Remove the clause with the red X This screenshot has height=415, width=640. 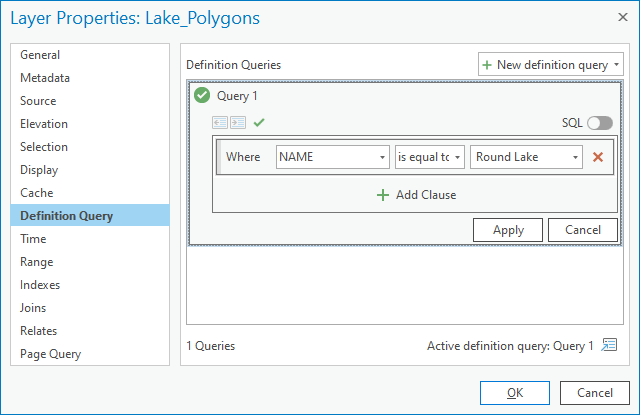(598, 157)
